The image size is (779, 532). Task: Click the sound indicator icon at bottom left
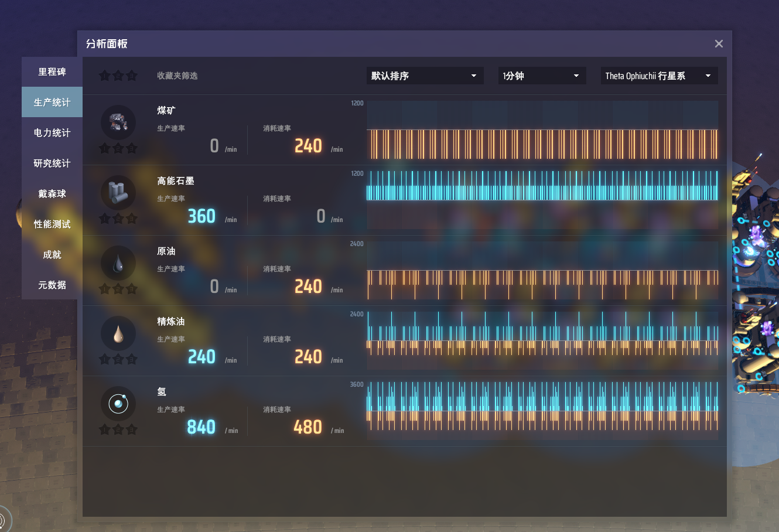click(6, 518)
